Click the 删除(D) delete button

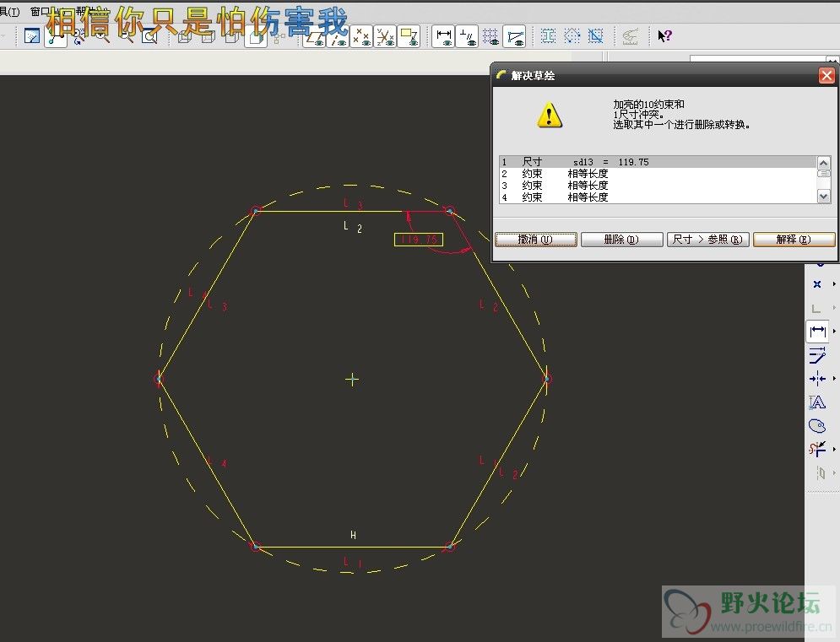tap(621, 240)
